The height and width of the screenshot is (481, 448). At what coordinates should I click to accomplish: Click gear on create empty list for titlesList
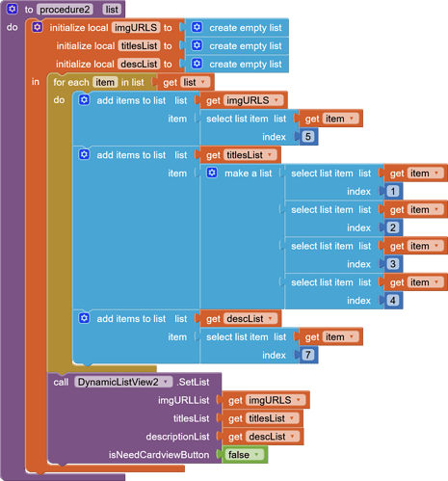197,45
